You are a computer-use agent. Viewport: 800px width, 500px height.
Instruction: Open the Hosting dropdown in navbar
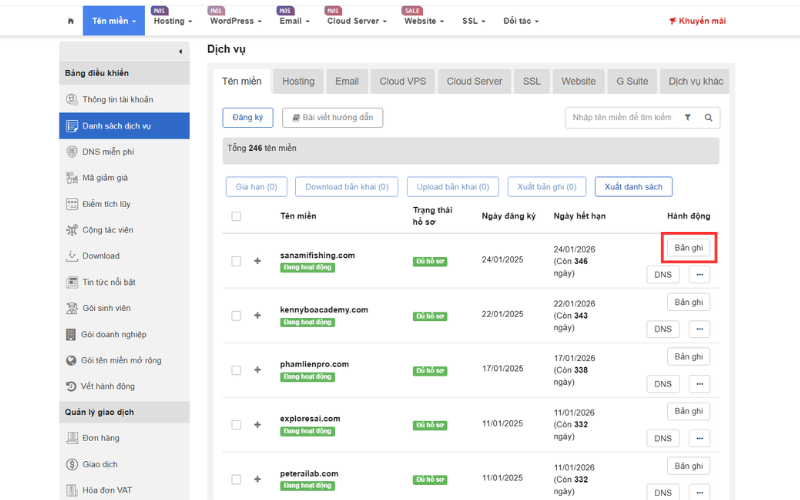point(173,21)
